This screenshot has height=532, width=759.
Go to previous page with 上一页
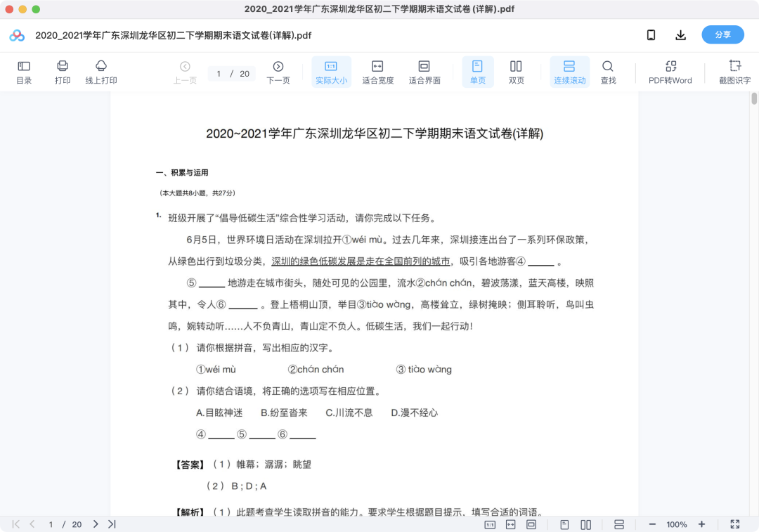click(185, 72)
